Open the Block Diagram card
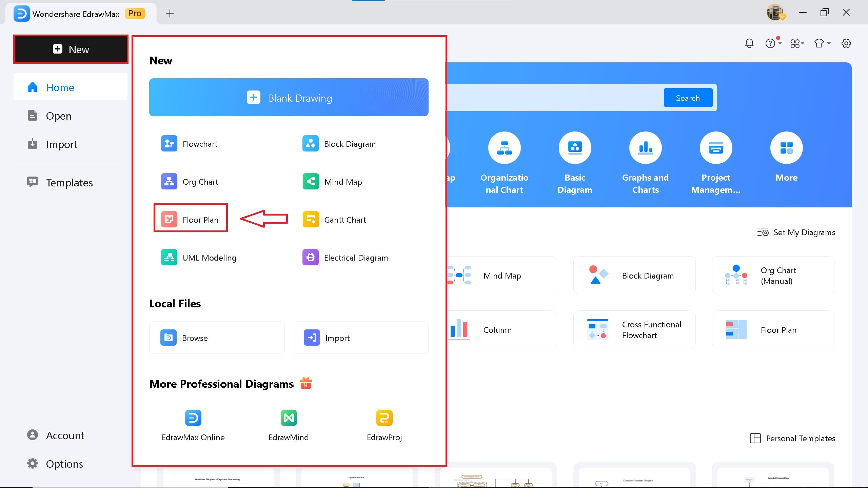 634,276
